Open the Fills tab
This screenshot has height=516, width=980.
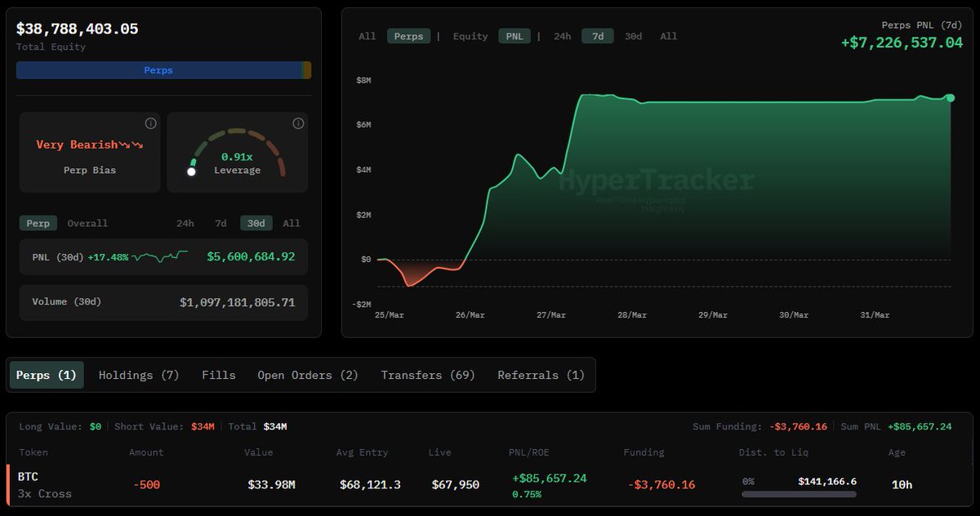(x=219, y=375)
